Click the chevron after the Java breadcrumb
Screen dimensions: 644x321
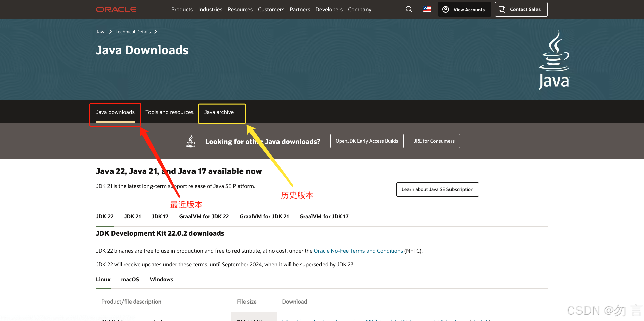click(x=110, y=32)
